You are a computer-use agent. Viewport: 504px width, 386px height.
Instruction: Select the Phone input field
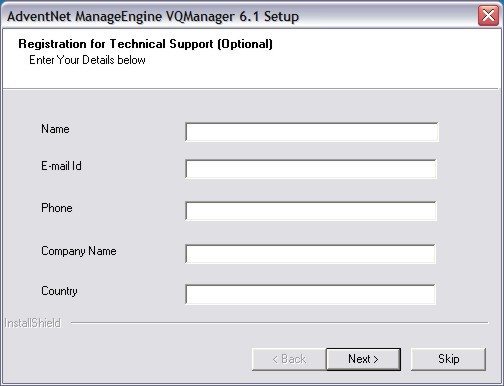click(311, 211)
